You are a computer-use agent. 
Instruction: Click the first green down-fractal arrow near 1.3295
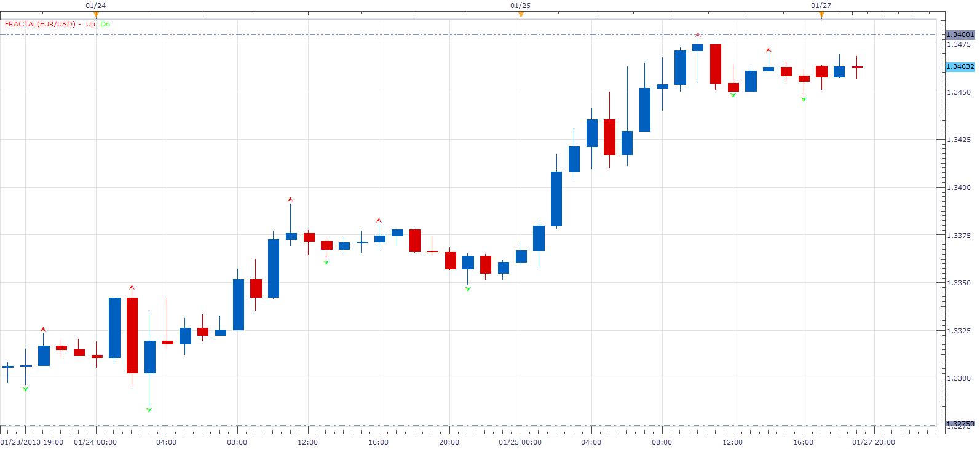(25, 389)
